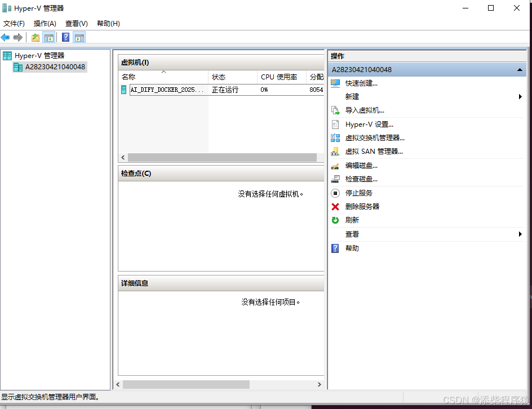532x409 pixels.
Task: Click the 导入虚拟机... action link
Action: pyautogui.click(x=365, y=110)
